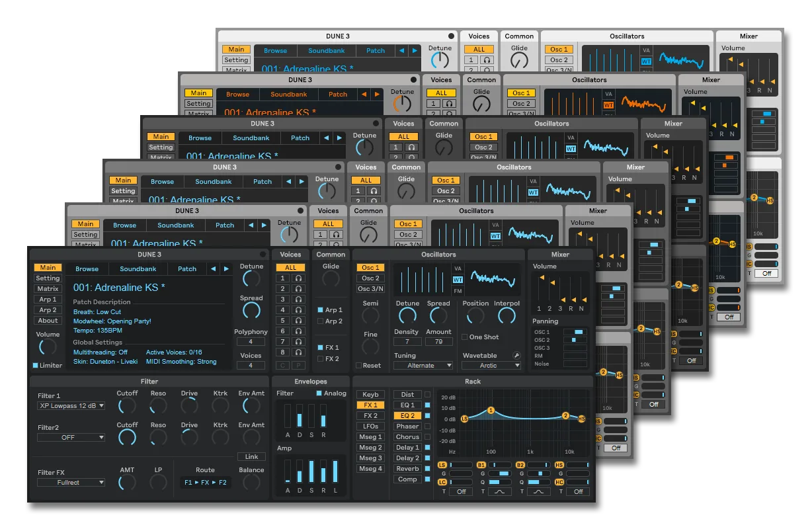Open the T shape dropdown under band B2
The image size is (812, 529).
539,491
